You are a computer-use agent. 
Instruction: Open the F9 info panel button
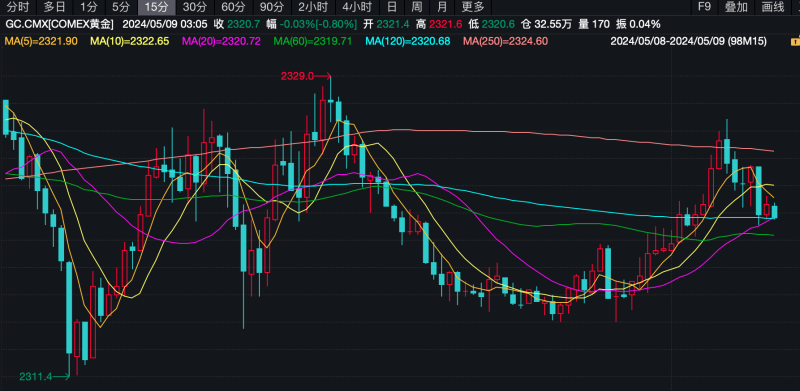coord(704,7)
